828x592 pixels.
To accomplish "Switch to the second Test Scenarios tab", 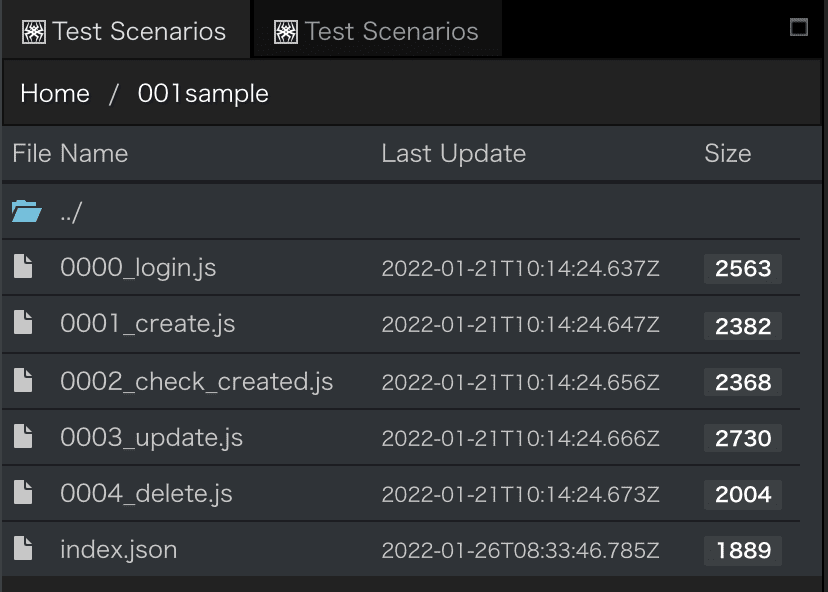I will pyautogui.click(x=378, y=30).
